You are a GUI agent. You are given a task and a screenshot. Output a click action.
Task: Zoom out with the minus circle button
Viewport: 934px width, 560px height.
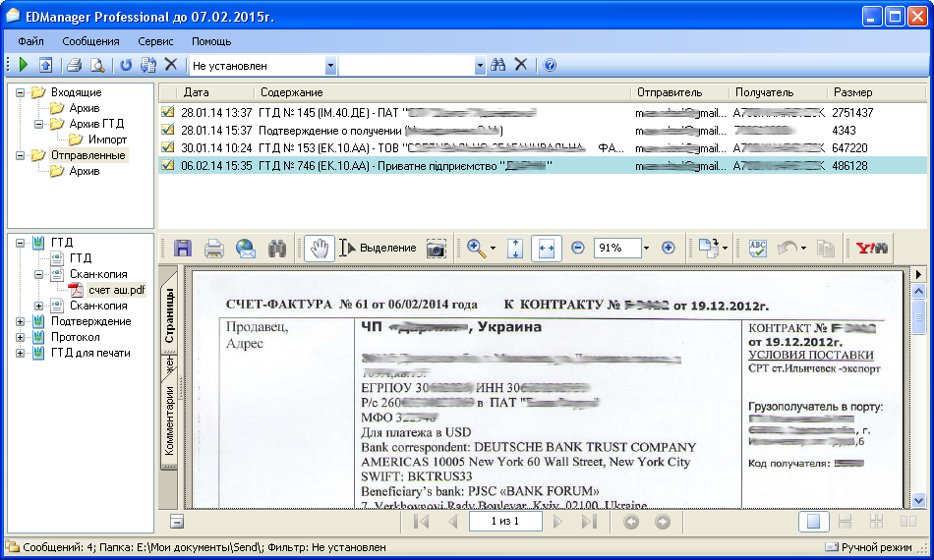577,248
